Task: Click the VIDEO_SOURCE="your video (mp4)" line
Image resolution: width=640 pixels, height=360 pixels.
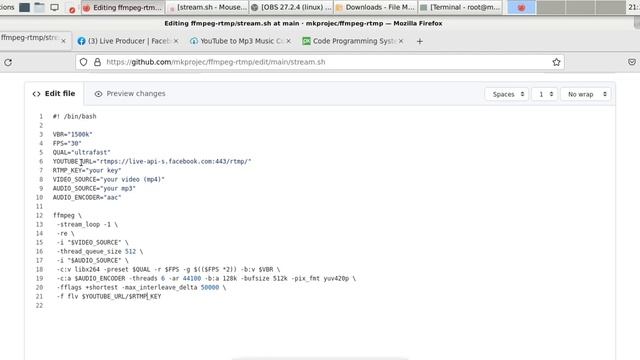Action: click(x=109, y=179)
